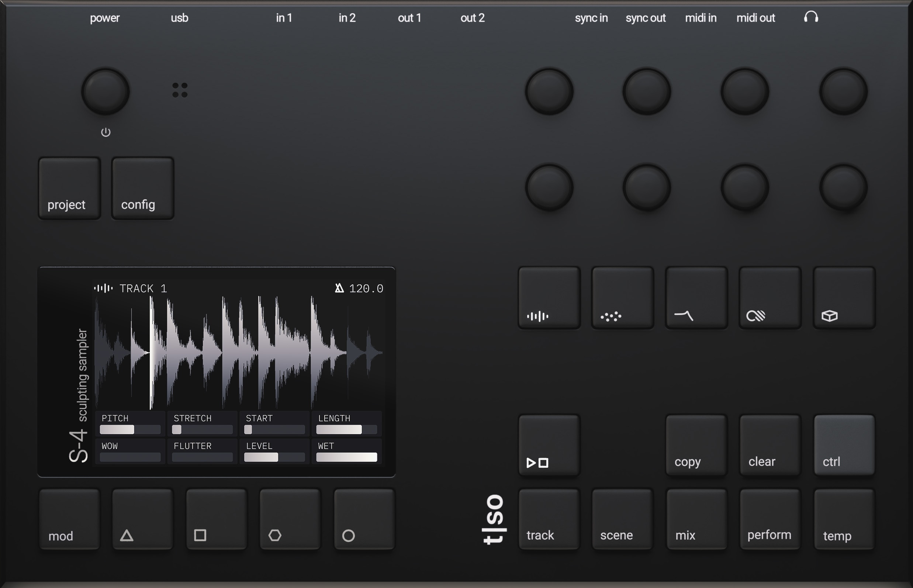Select the Material waveform engine button
The height and width of the screenshot is (588, 913).
[549, 299]
